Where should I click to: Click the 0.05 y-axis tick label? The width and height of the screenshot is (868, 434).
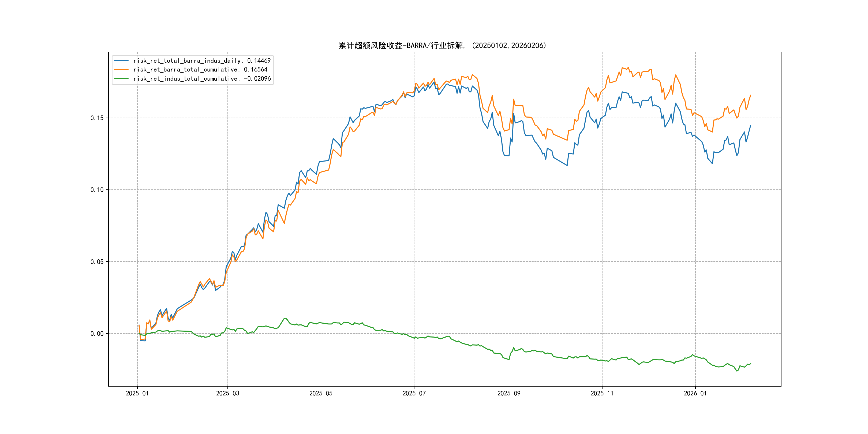97,262
